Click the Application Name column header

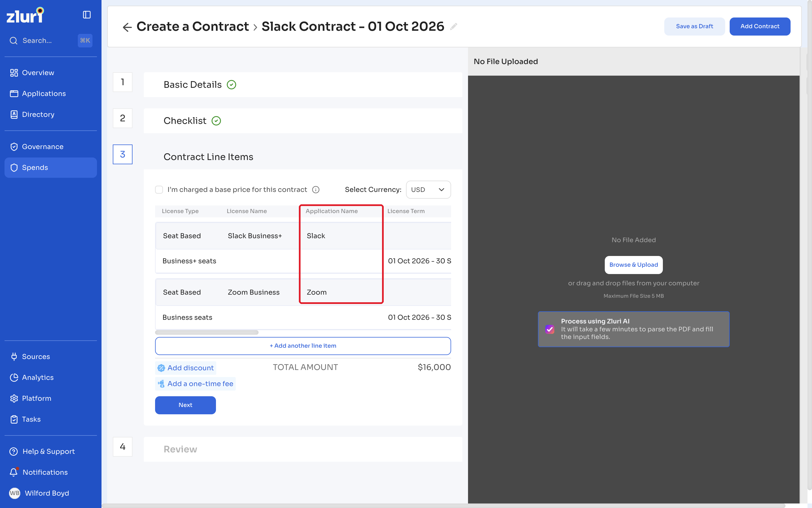point(332,211)
